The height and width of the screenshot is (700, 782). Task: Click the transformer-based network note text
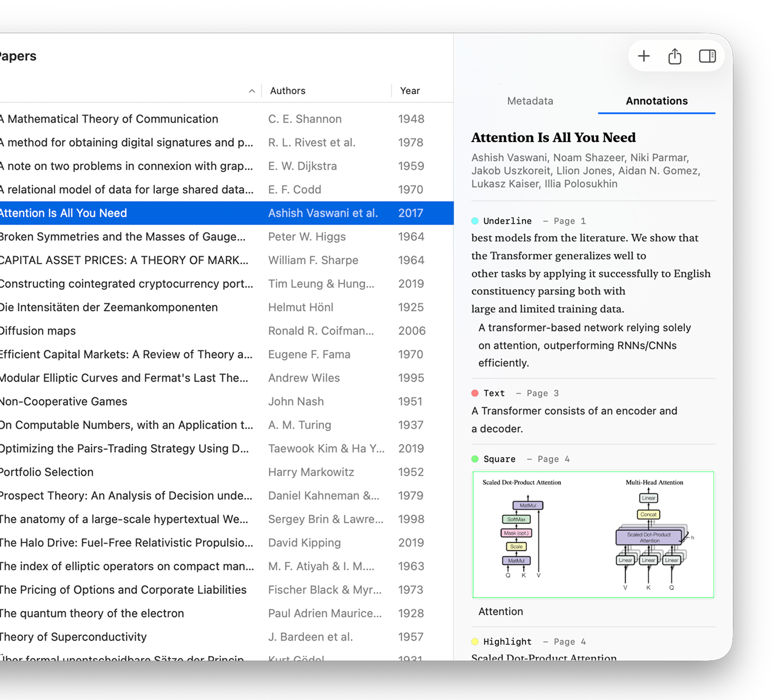(584, 345)
